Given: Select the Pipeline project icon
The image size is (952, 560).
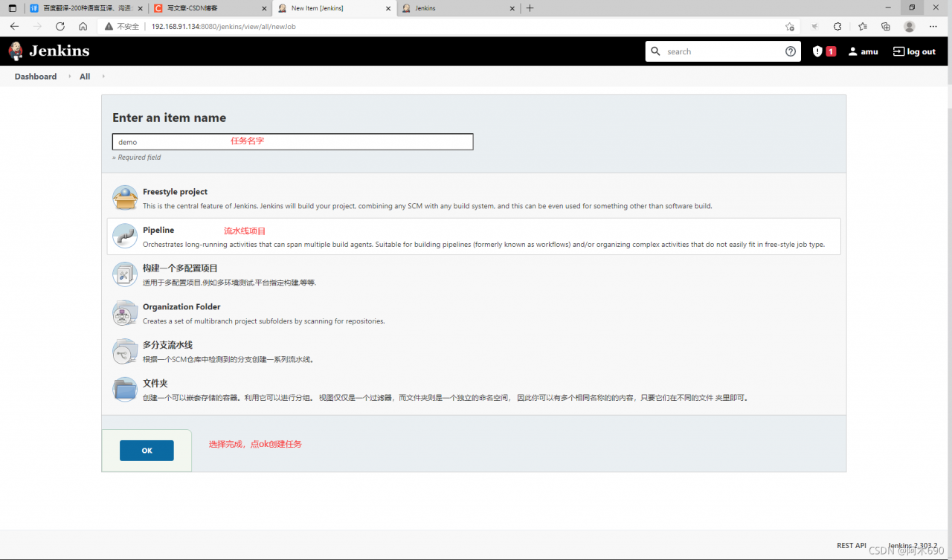Looking at the screenshot, I should [125, 236].
